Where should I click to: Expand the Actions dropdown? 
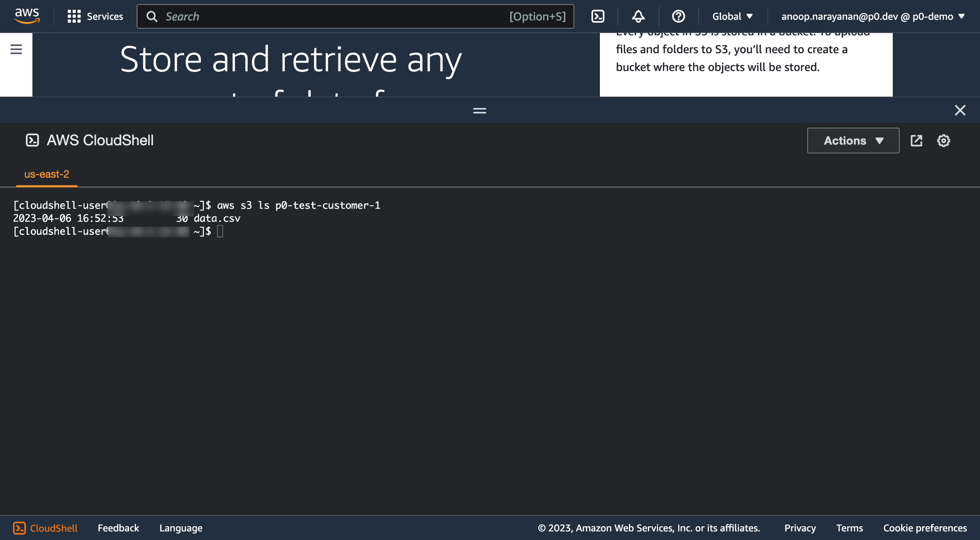tap(853, 141)
